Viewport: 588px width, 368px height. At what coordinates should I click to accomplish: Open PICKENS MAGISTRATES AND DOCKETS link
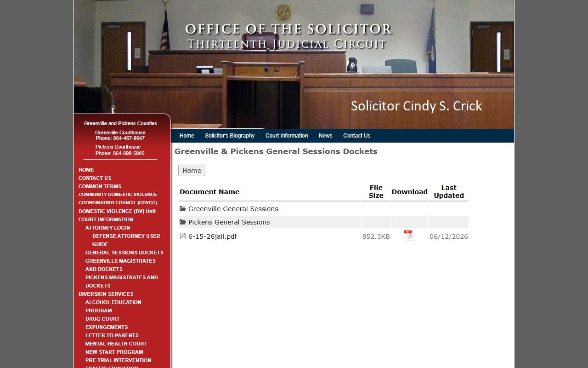click(x=122, y=282)
